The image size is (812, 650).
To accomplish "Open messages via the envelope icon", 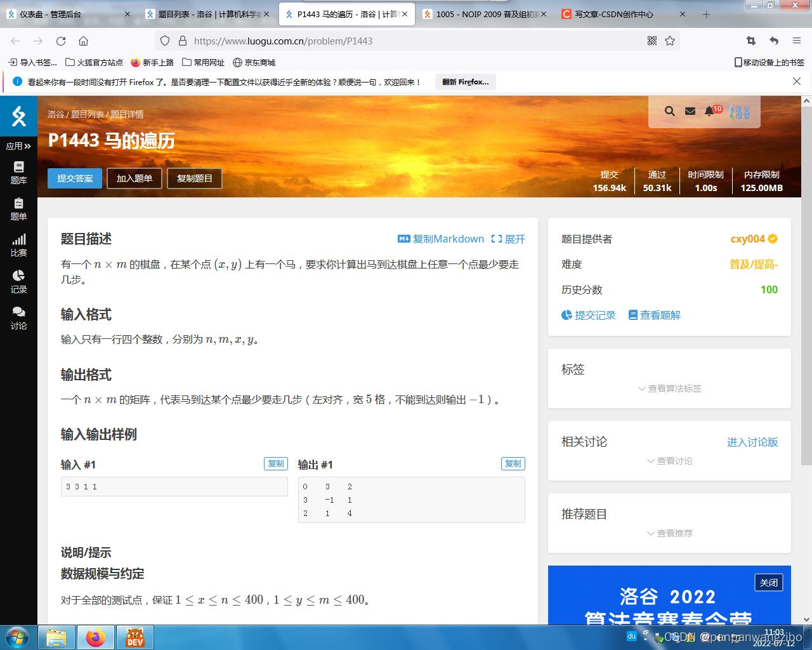I will pyautogui.click(x=690, y=110).
